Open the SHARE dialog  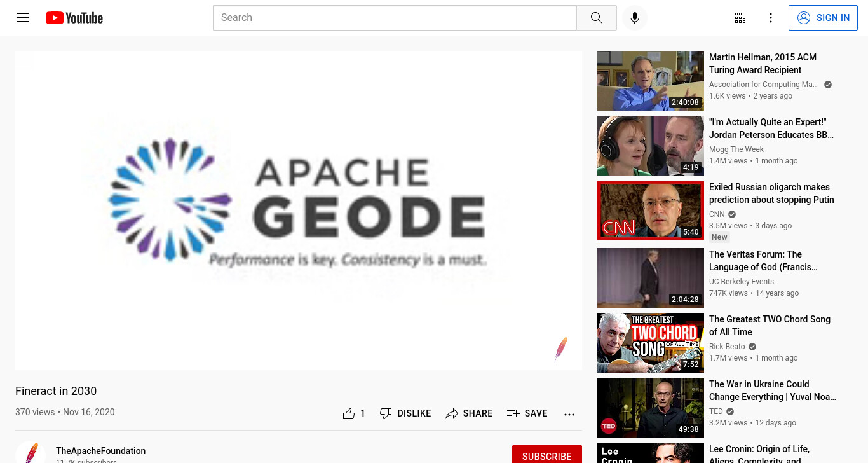pos(469,413)
